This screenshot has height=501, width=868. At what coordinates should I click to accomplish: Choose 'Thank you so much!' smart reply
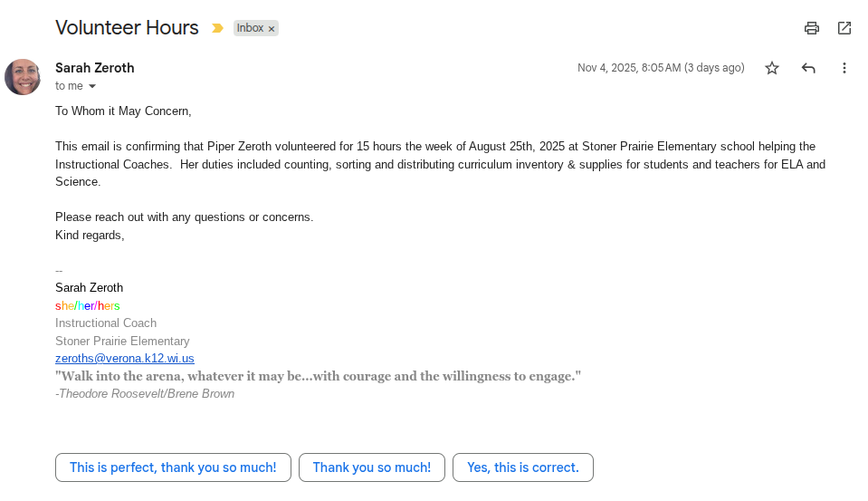click(371, 467)
